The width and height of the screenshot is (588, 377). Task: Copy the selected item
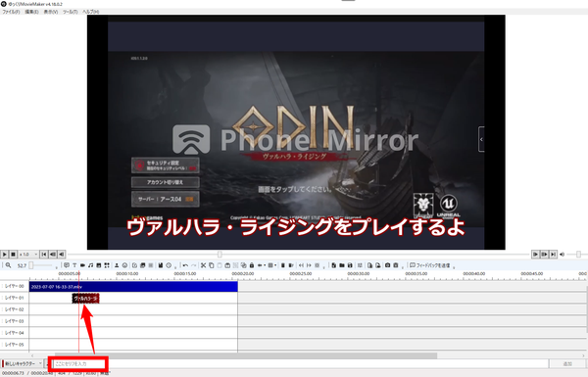tap(212, 265)
